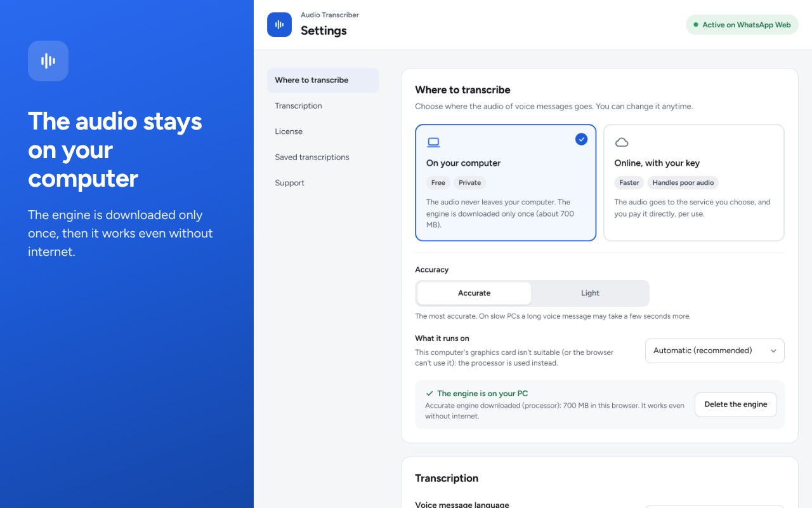Click the 'Handles poor audio' tag
812x508 pixels.
tap(683, 183)
